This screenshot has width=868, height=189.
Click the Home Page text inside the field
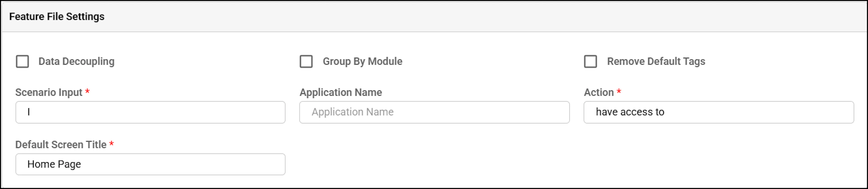pos(54,164)
